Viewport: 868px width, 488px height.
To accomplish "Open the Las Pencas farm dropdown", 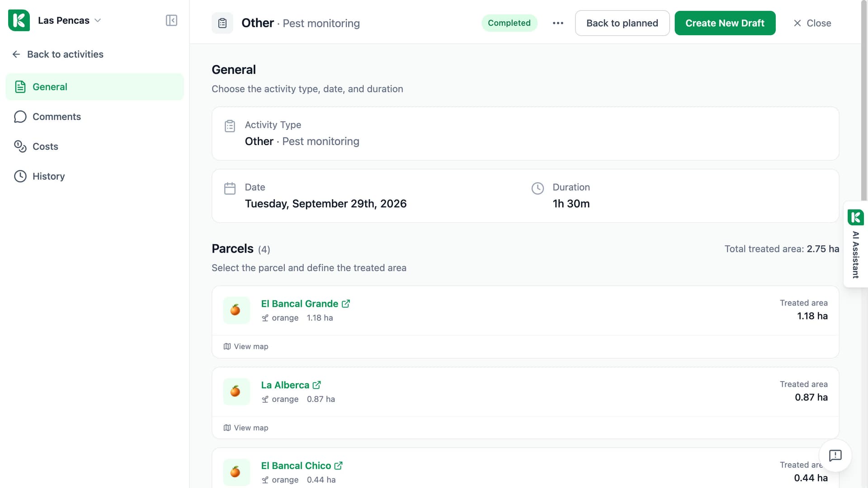I will [69, 20].
